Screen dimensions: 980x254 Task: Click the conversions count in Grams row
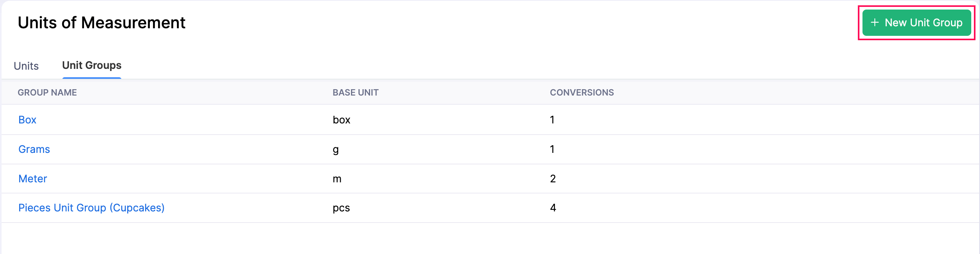552,149
